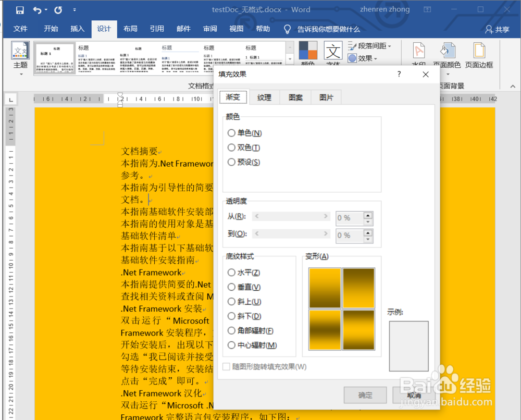521x420 pixels.
Task: Select 斜上 diagonal up shading style
Action: click(244, 302)
